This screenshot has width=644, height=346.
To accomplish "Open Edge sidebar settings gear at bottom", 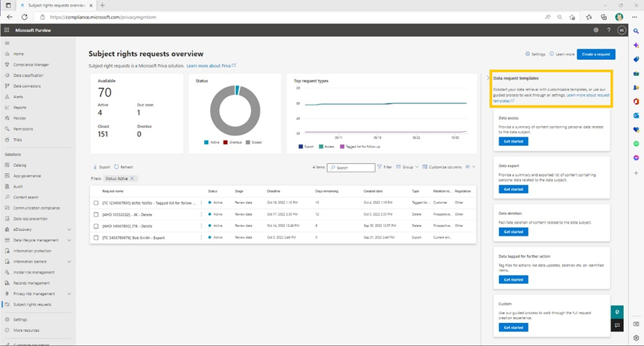I will coord(636,338).
